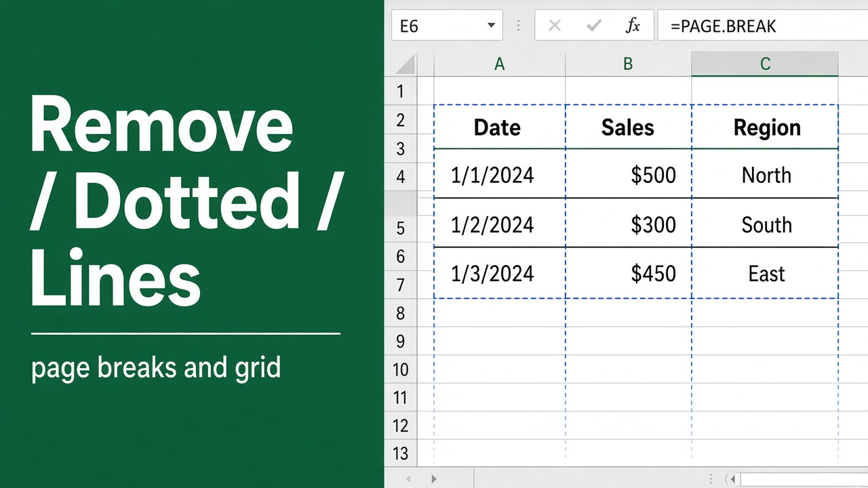
Task: Select column A header
Action: (x=500, y=64)
